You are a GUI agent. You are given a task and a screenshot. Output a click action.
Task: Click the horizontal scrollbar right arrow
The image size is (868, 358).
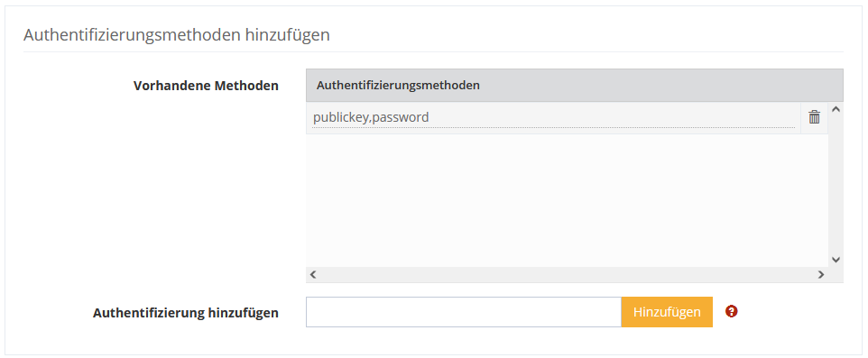coord(821,274)
